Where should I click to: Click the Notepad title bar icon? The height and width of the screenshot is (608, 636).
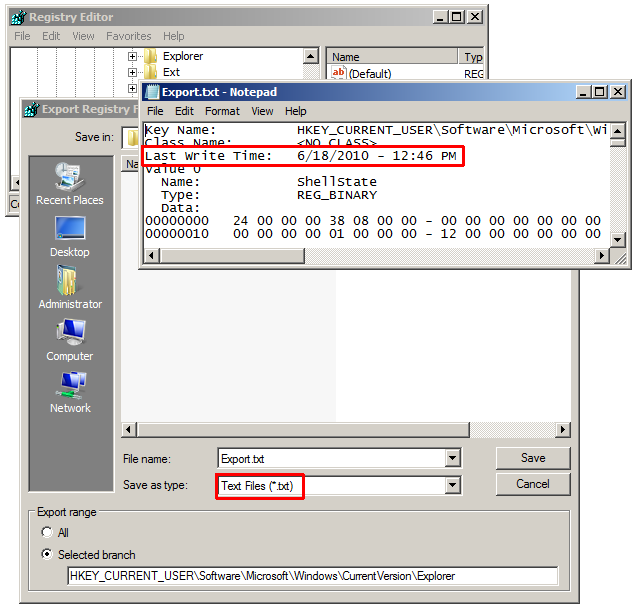[x=153, y=92]
